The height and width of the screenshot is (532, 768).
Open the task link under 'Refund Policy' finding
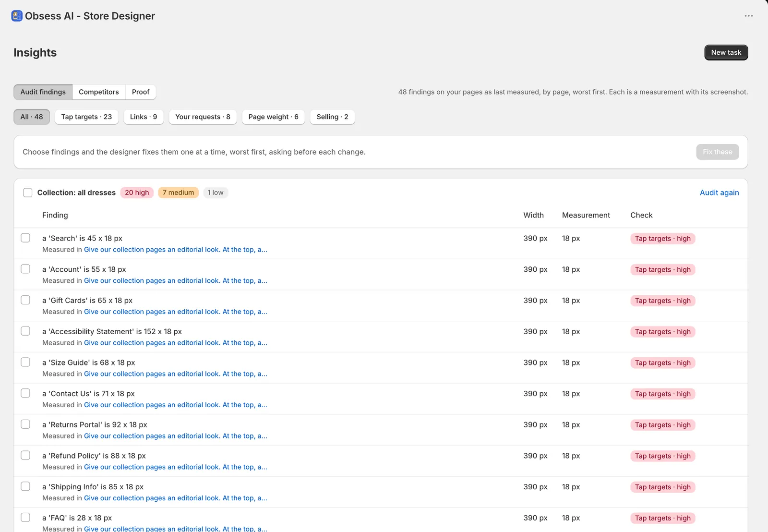(x=176, y=467)
